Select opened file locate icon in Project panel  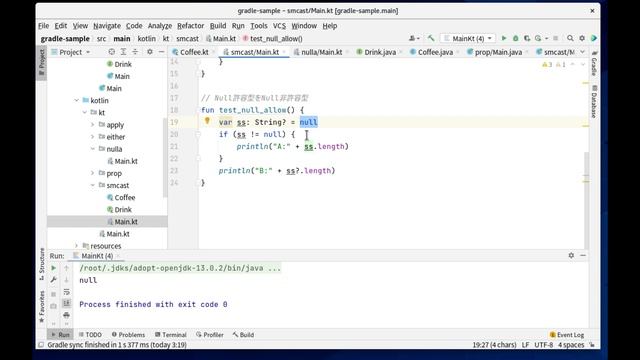(x=111, y=52)
